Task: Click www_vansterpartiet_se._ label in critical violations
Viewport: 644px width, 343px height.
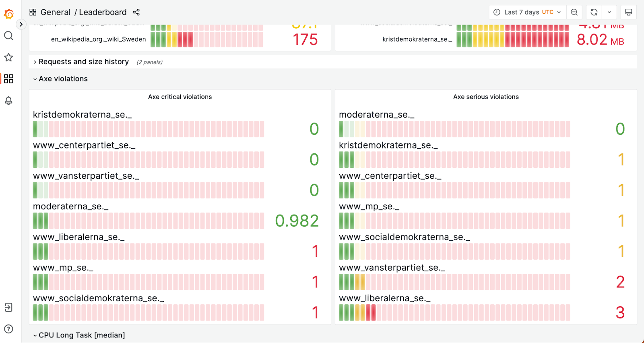Action: (x=86, y=176)
